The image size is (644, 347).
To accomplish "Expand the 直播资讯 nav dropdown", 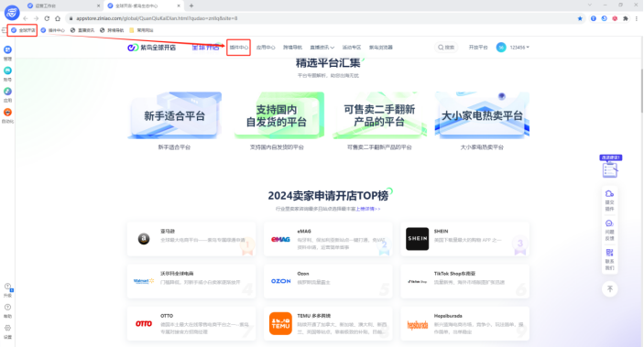I will pyautogui.click(x=322, y=48).
